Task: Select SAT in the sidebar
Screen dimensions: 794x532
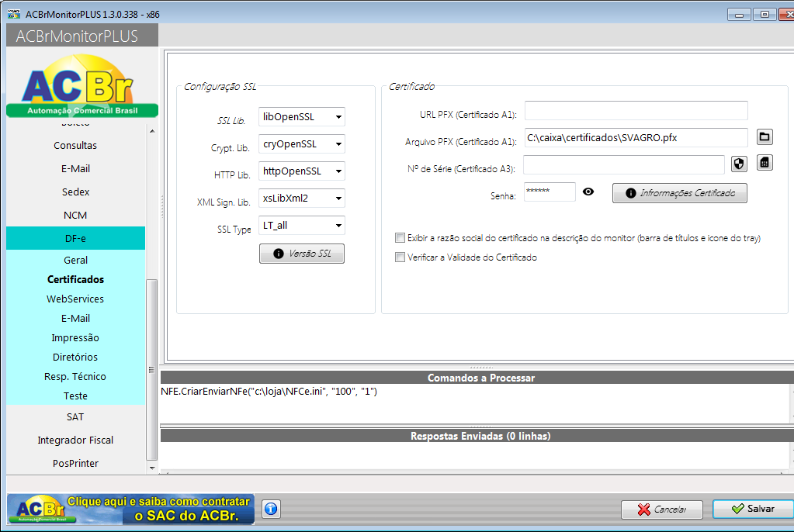Action: coord(75,417)
